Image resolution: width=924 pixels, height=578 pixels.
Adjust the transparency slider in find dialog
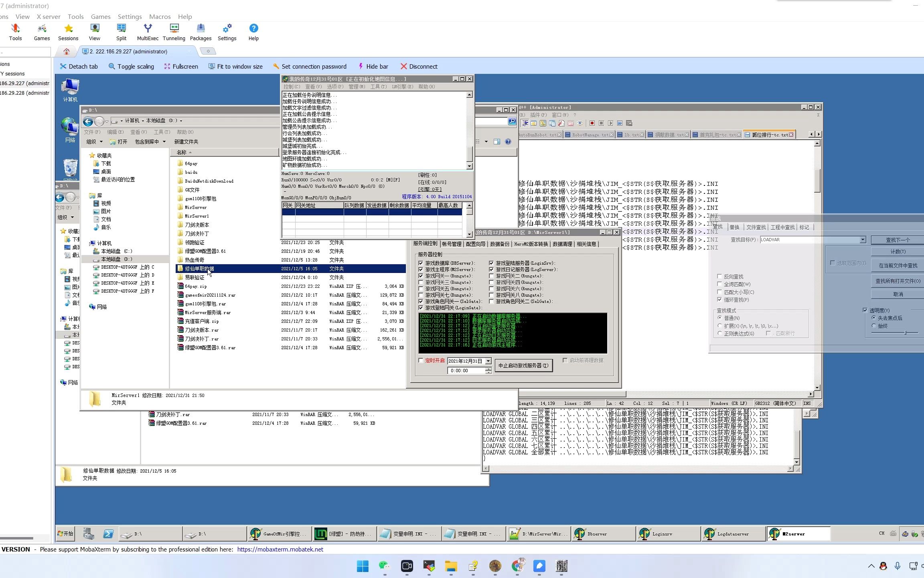click(905, 333)
